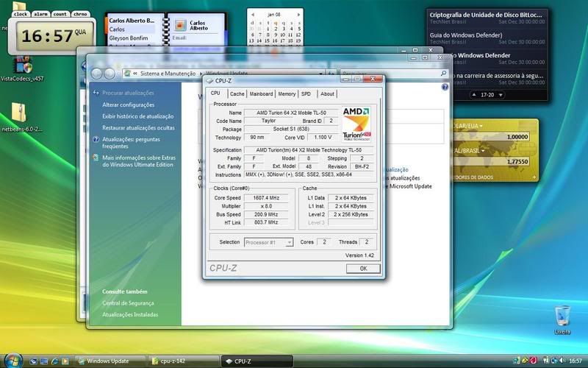
Task: Click the Windows Start orb
Action: tap(12, 360)
